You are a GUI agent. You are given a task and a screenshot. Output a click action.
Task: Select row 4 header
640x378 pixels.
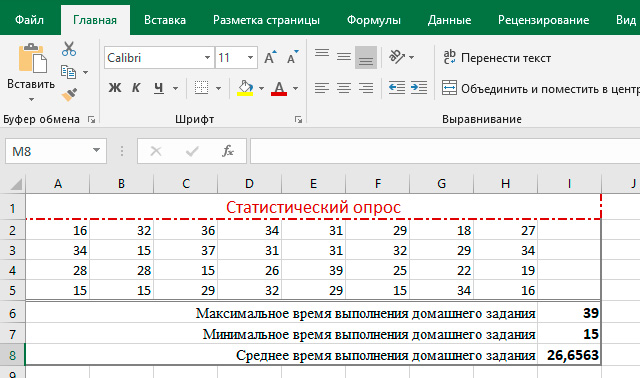pyautogui.click(x=13, y=270)
